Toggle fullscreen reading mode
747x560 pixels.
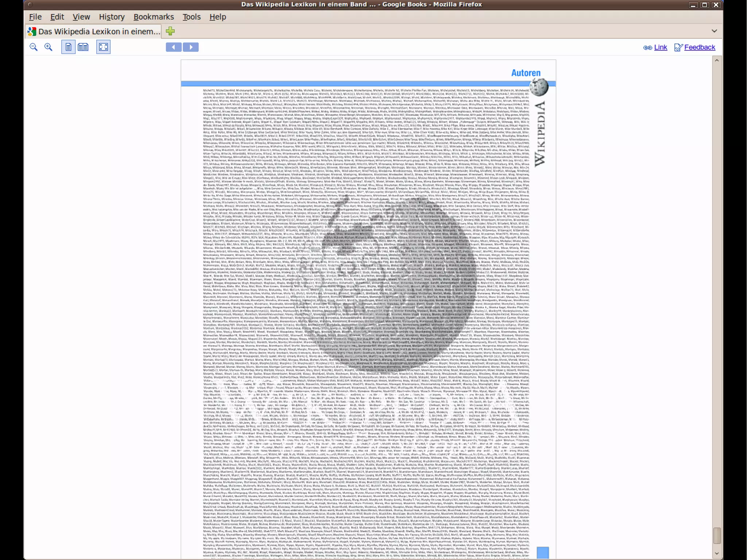coord(103,47)
